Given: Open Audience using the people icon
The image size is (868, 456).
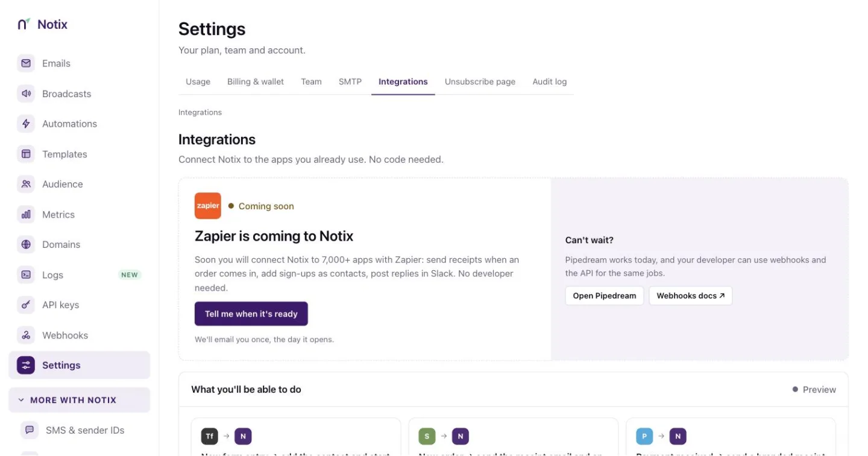Looking at the screenshot, I should pyautogui.click(x=26, y=184).
